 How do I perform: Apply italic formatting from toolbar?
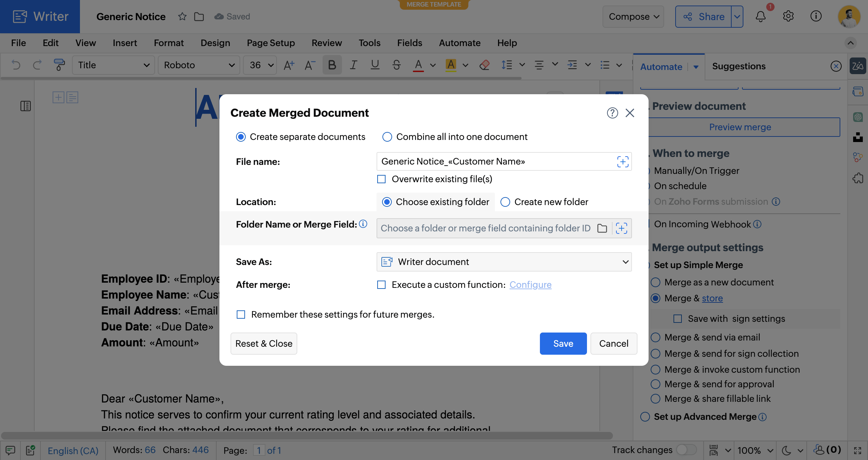point(353,65)
